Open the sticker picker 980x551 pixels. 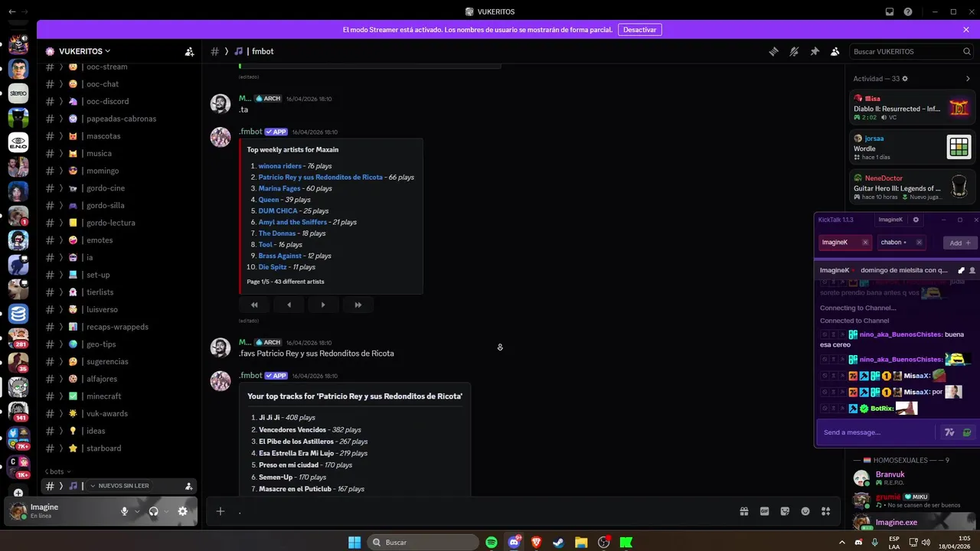pos(785,511)
